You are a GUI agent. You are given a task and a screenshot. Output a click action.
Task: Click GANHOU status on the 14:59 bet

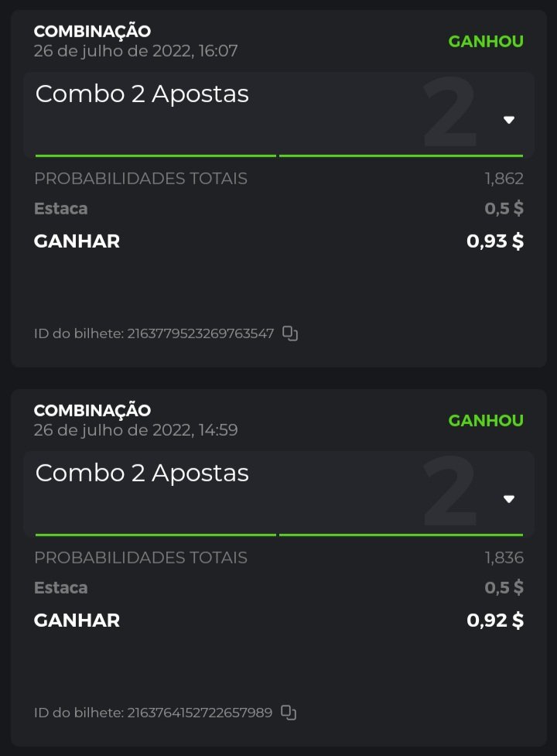pos(486,420)
